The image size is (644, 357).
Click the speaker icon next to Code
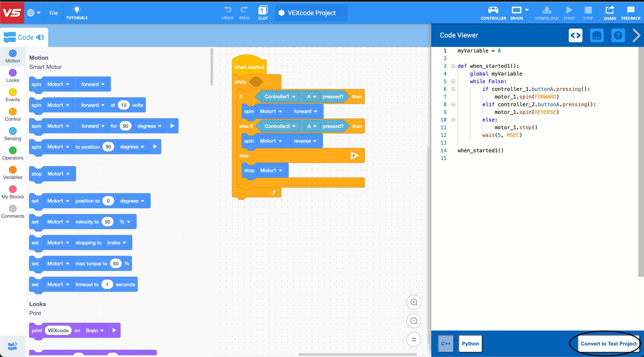point(40,37)
